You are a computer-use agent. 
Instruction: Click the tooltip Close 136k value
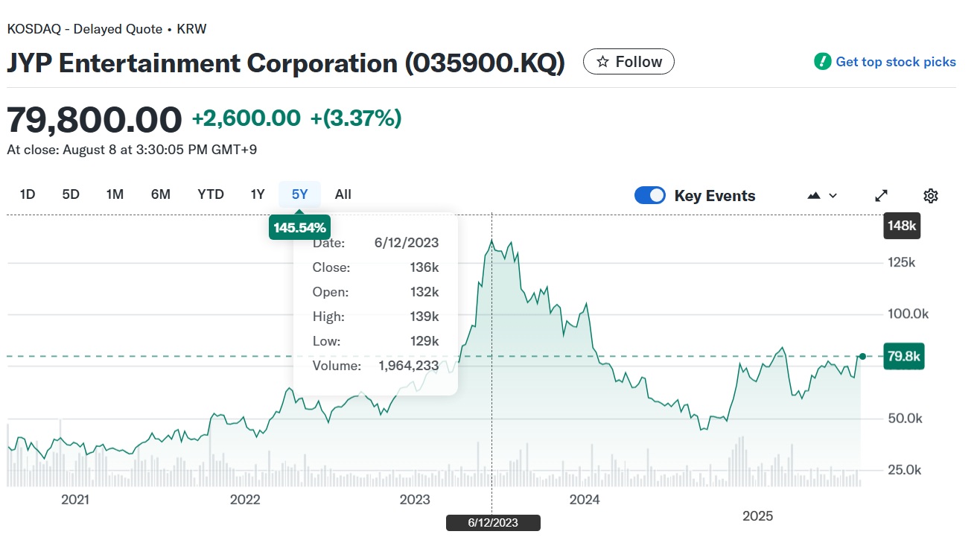tap(424, 267)
